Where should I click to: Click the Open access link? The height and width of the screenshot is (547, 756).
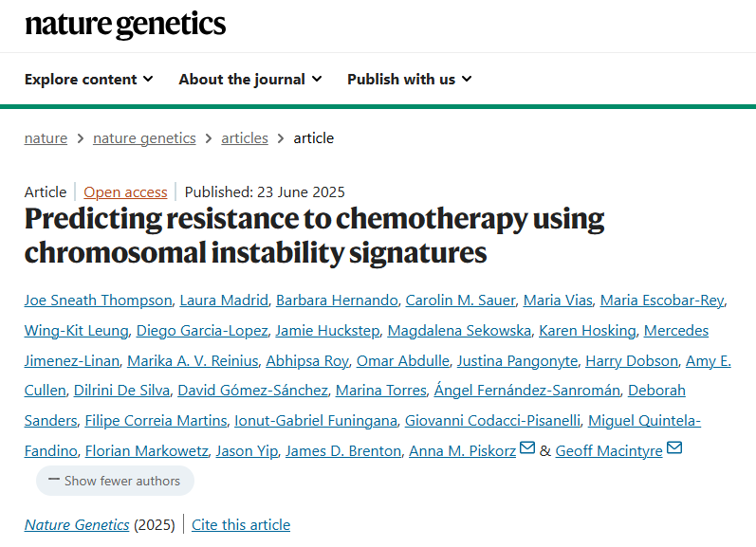coord(125,191)
